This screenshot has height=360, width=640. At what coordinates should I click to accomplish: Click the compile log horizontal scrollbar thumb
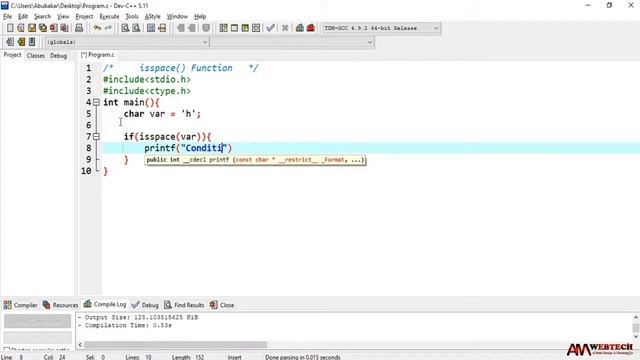pyautogui.click(x=176, y=345)
